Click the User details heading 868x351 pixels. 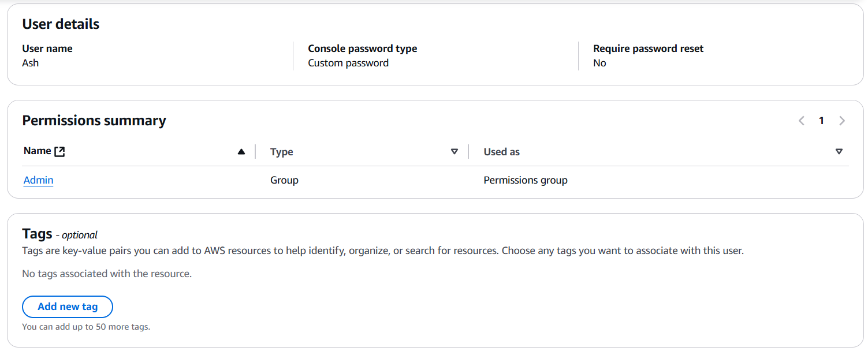point(61,24)
